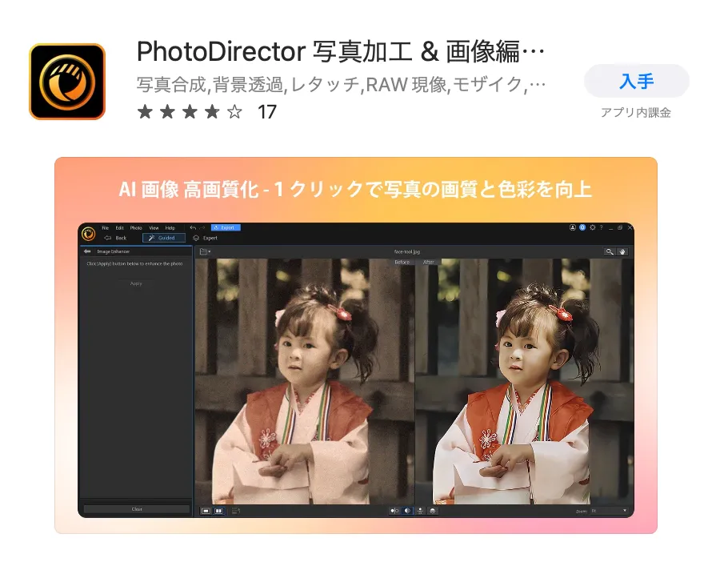Click the After photo preview
728x578 pixels.
coord(525,381)
